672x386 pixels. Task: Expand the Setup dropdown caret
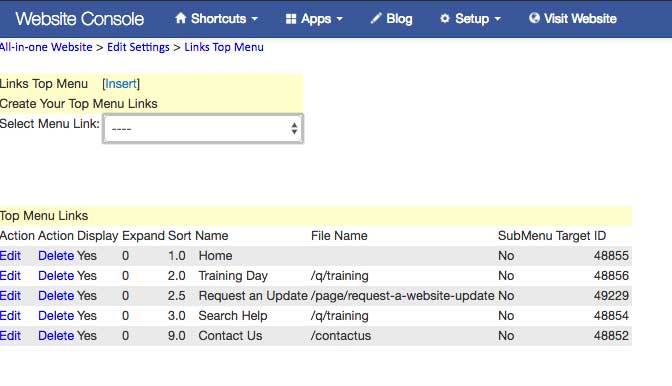tap(498, 19)
